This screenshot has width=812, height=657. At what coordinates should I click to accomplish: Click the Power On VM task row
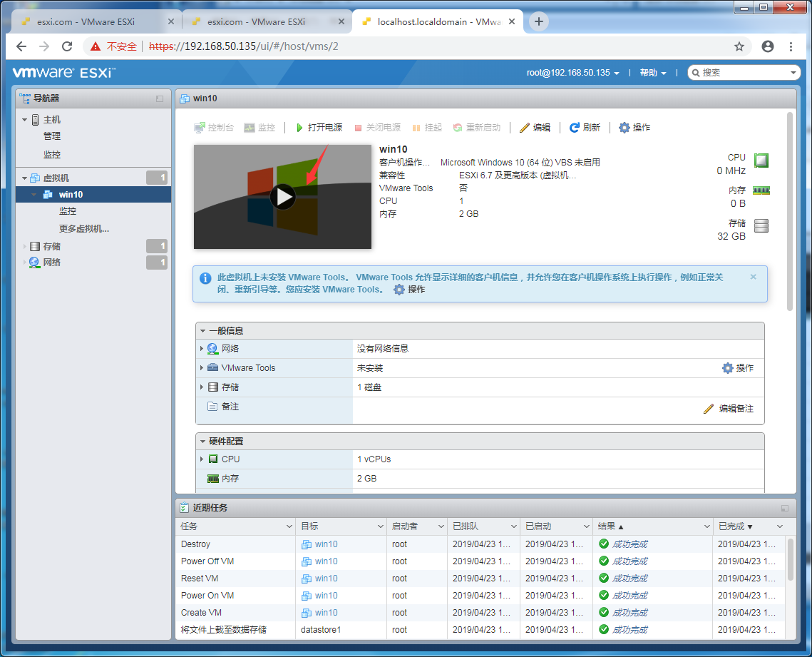point(480,596)
